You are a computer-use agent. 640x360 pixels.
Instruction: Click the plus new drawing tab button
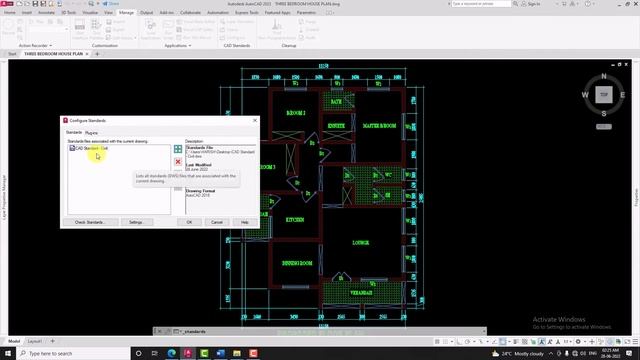pyautogui.click(x=97, y=54)
